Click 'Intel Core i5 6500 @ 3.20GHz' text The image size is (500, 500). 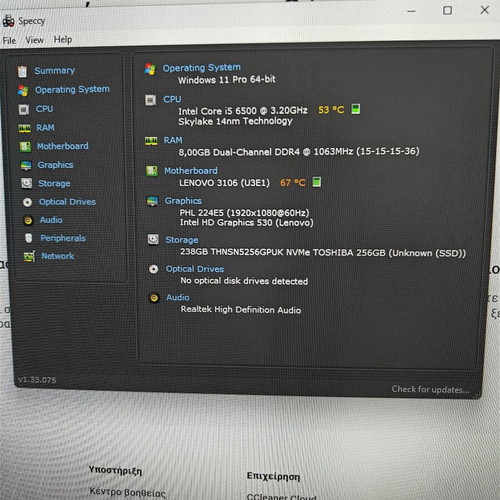point(243,111)
